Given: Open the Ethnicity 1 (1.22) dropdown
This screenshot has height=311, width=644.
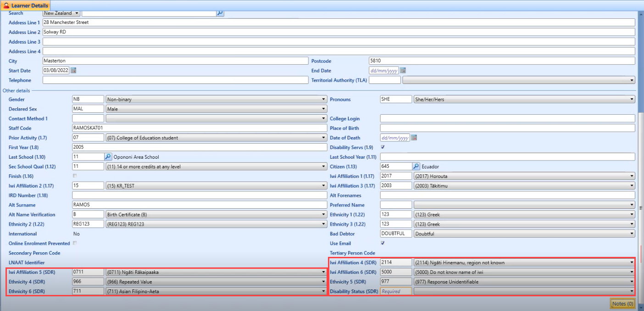Looking at the screenshot, I should pyautogui.click(x=524, y=215).
